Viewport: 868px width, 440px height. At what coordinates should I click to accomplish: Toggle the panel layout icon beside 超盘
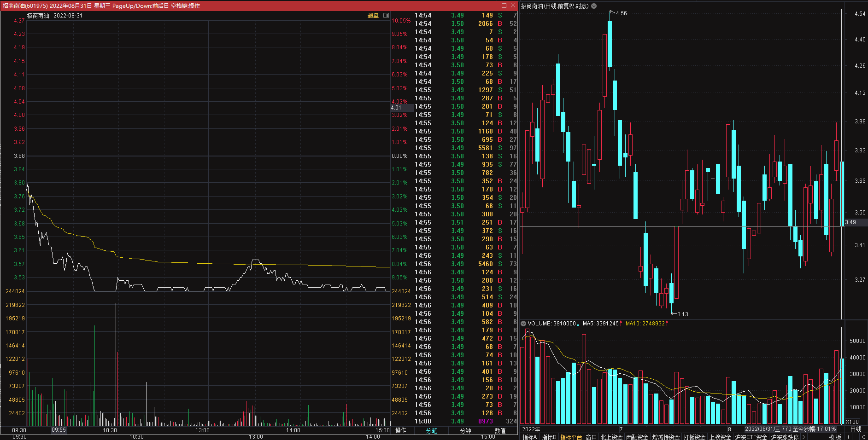point(386,16)
